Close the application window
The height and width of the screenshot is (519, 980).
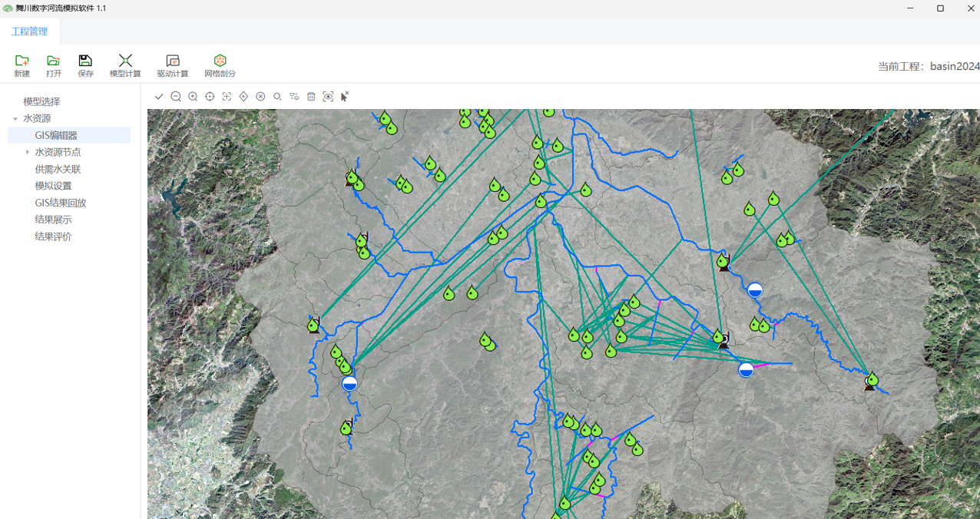pyautogui.click(x=970, y=8)
